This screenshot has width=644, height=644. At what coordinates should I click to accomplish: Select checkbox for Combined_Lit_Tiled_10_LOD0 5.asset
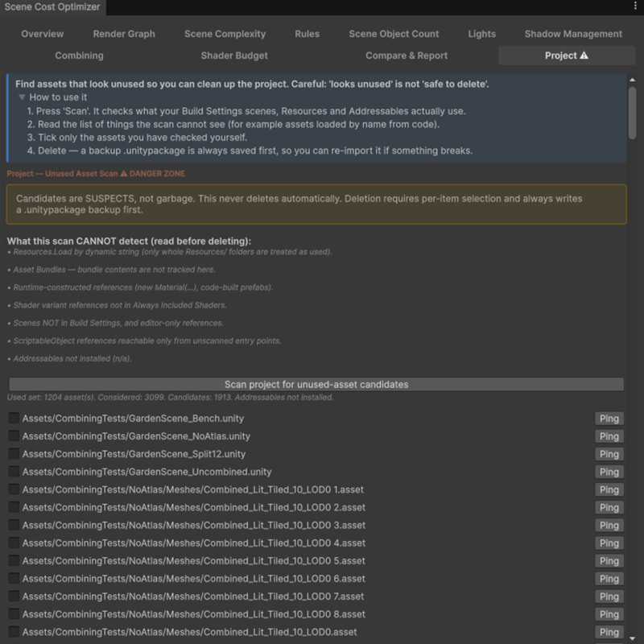pyautogui.click(x=14, y=560)
